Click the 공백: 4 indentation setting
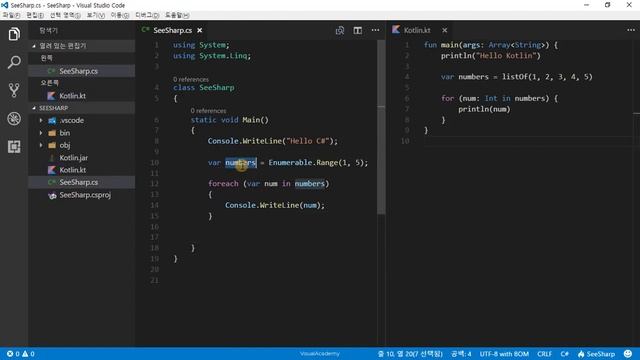This screenshot has height=360, width=640. [461, 354]
